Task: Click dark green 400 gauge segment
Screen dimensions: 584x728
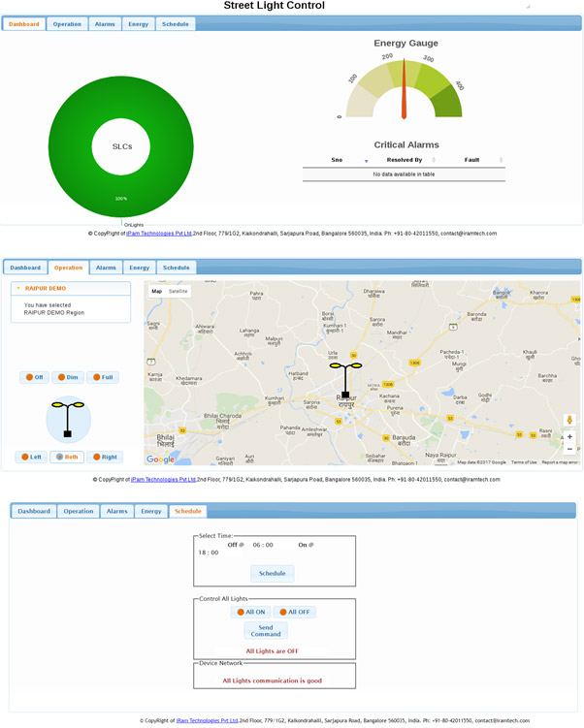Action: click(446, 102)
